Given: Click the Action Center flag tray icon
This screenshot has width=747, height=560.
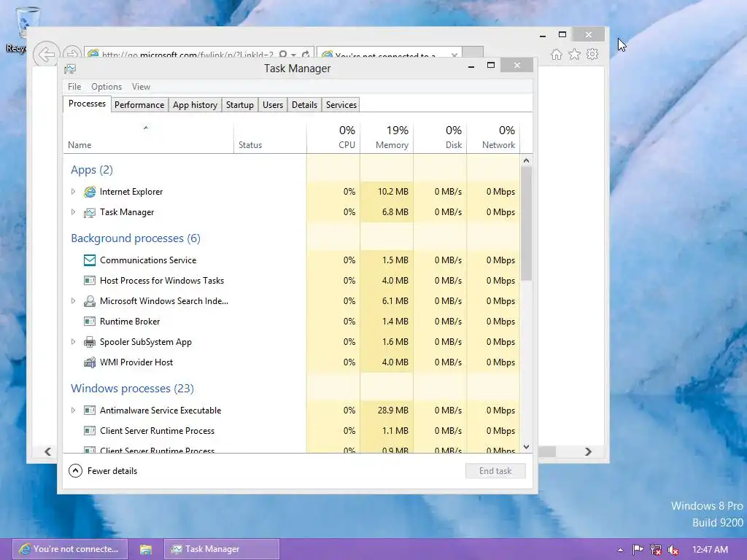Looking at the screenshot, I should pyautogui.click(x=638, y=550).
